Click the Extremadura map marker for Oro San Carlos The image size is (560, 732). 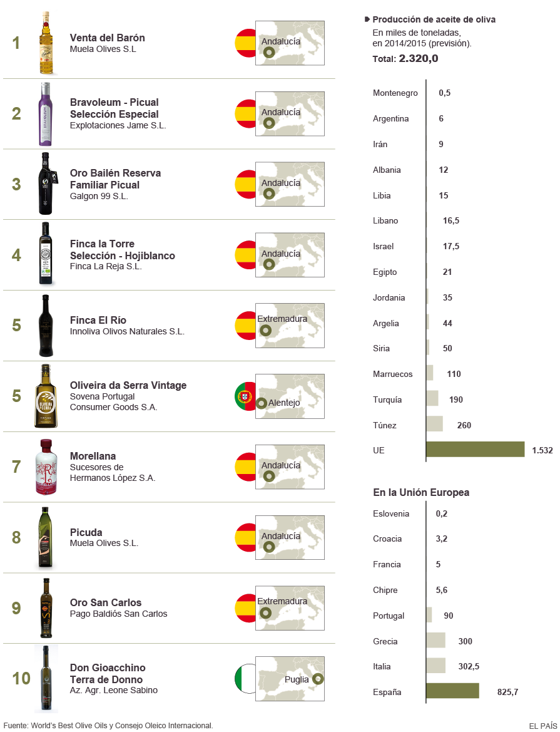click(265, 613)
